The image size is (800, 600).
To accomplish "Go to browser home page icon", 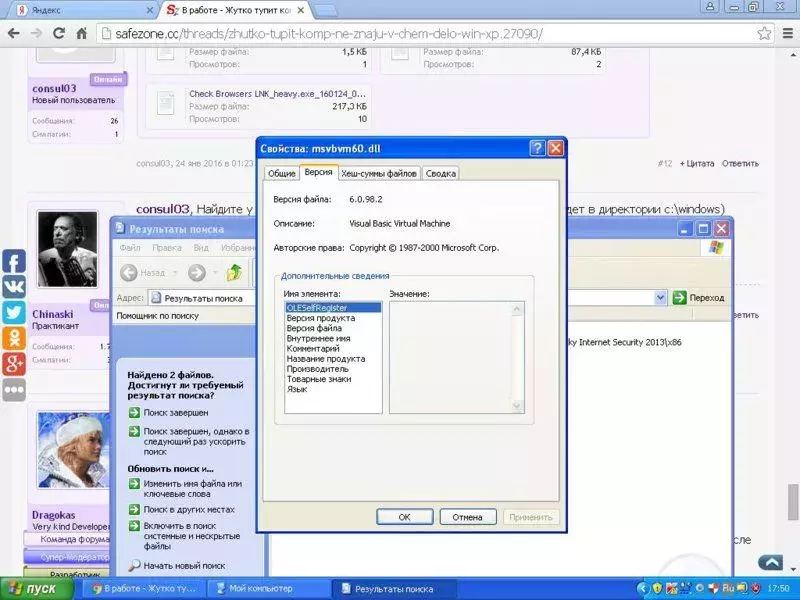I will pos(81,34).
